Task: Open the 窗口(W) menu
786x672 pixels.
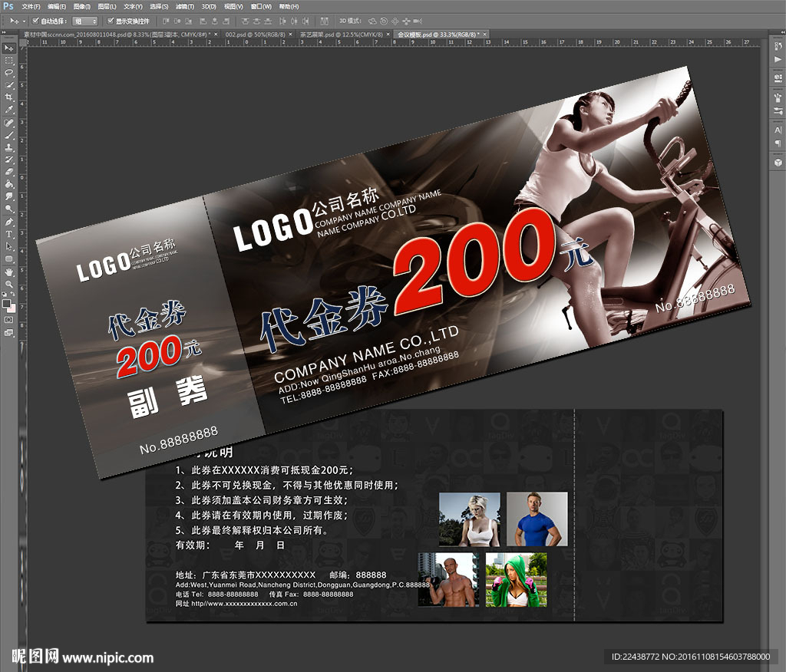Action: point(261,6)
